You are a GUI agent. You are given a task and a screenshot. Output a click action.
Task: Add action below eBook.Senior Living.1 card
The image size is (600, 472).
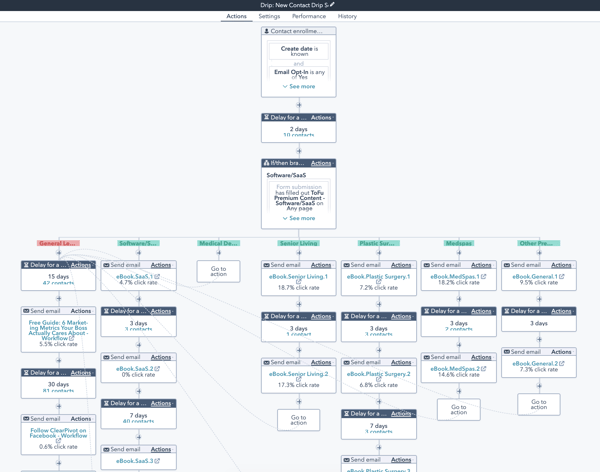pos(299,304)
